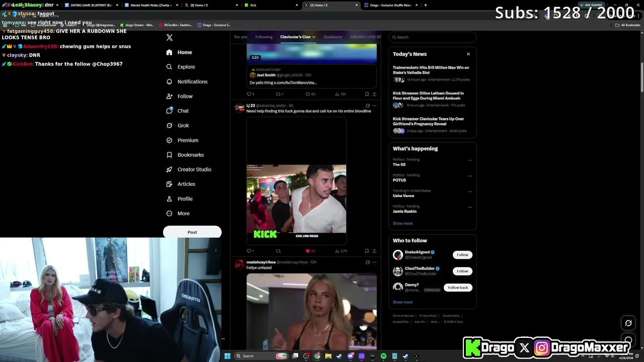This screenshot has width=644, height=362.
Task: Click the Follow item in the sidebar
Action: pos(180,96)
